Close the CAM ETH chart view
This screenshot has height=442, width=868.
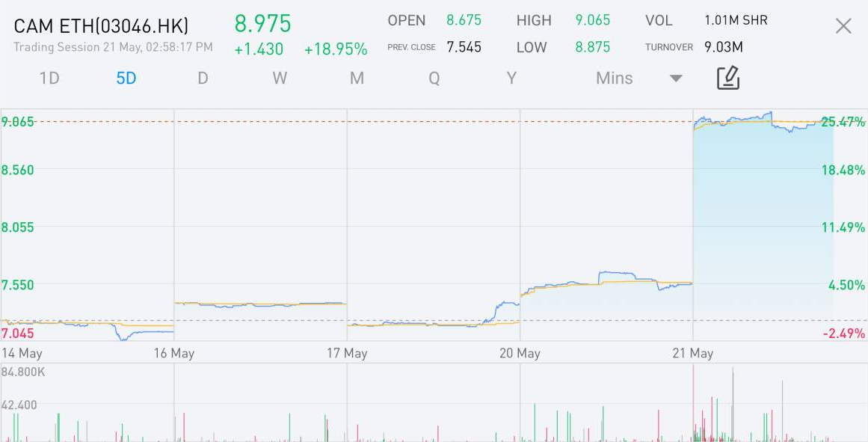(843, 27)
